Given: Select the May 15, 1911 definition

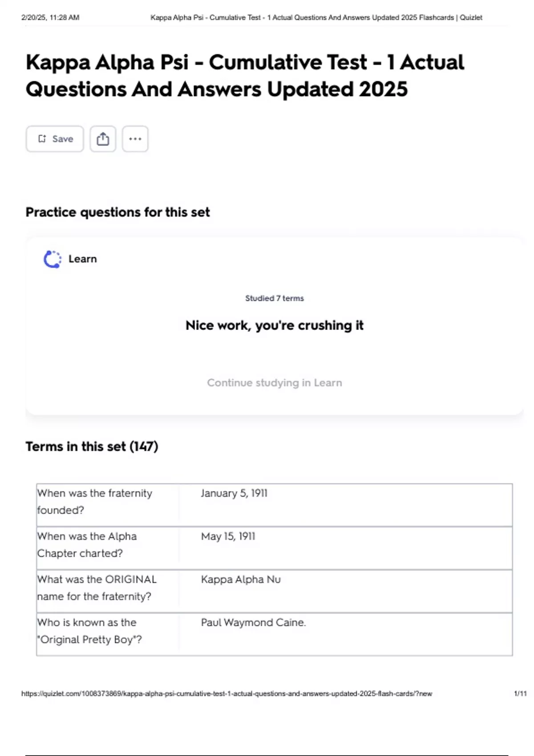Looking at the screenshot, I should [228, 536].
